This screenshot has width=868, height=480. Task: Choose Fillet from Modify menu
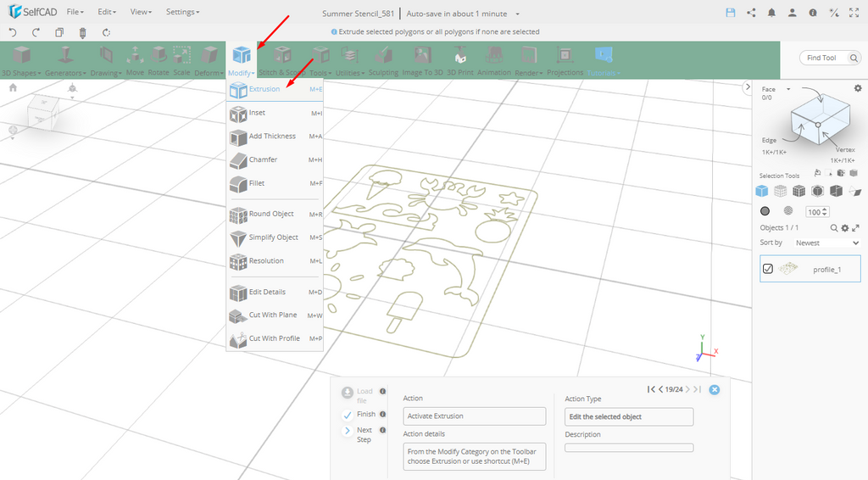coord(275,183)
